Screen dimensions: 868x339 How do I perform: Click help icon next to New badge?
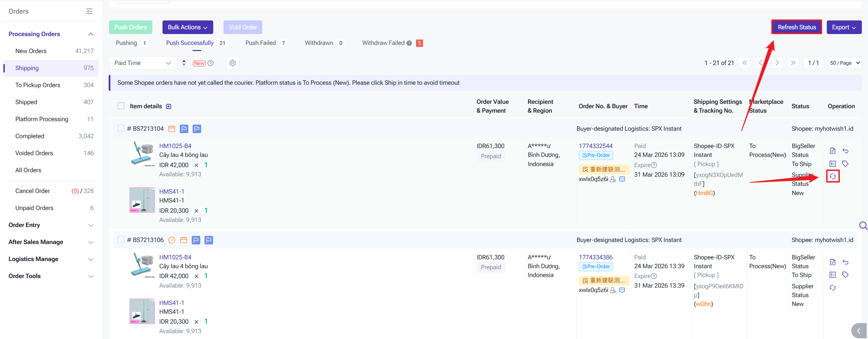211,63
